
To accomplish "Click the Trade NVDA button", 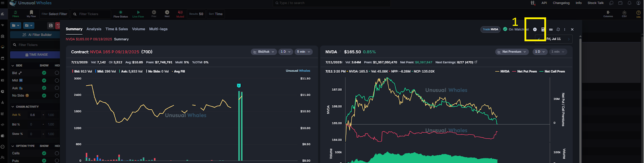I will coord(490,29).
